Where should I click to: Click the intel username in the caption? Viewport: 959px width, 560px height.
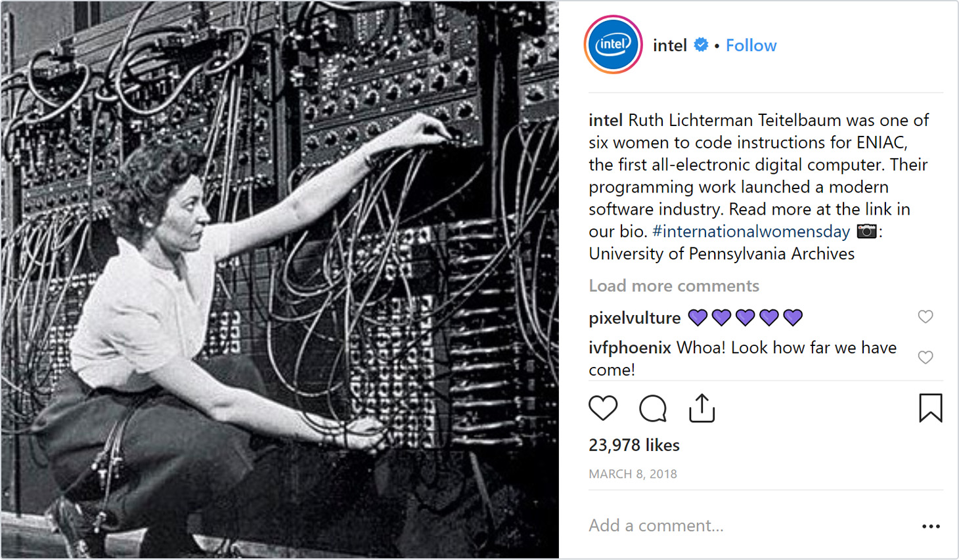coord(605,120)
